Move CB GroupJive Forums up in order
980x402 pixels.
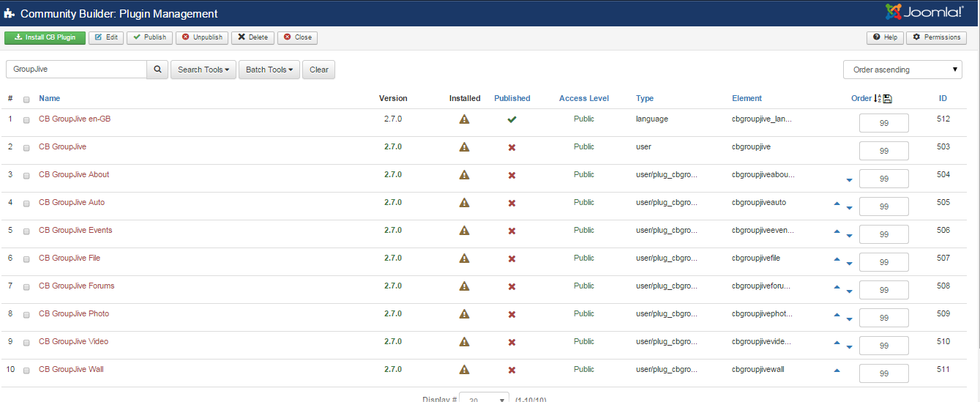click(x=837, y=287)
